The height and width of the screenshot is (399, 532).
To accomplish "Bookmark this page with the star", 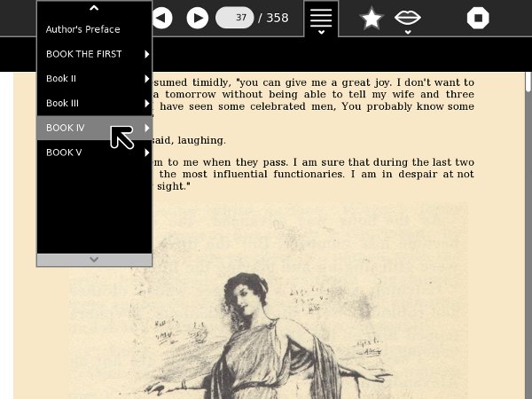I will [x=372, y=19].
